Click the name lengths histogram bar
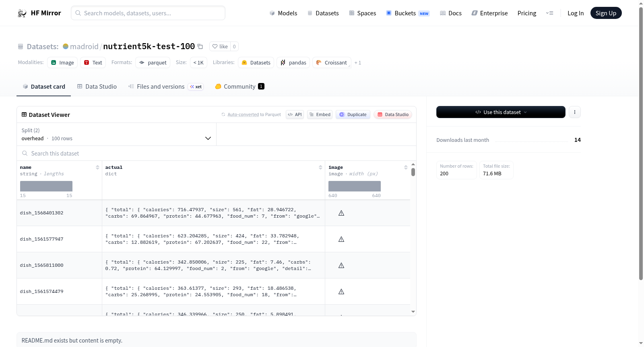The width and height of the screenshot is (644, 347). pyautogui.click(x=46, y=186)
